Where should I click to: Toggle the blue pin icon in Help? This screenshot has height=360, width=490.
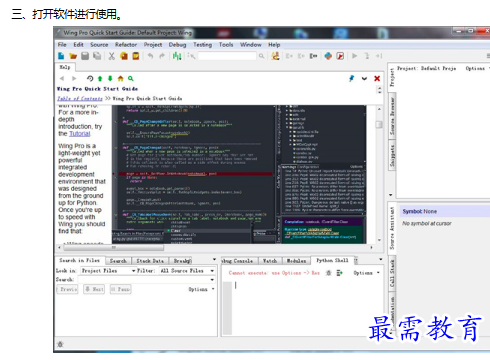(x=352, y=78)
